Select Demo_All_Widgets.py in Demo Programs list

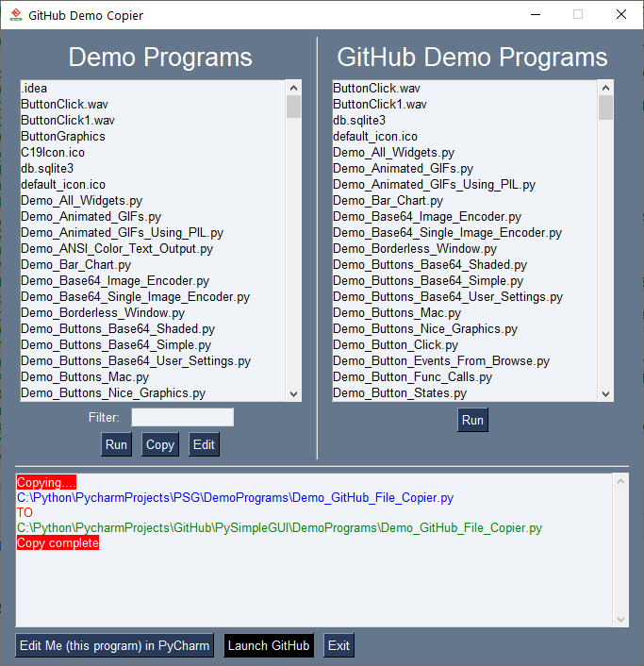154,201
